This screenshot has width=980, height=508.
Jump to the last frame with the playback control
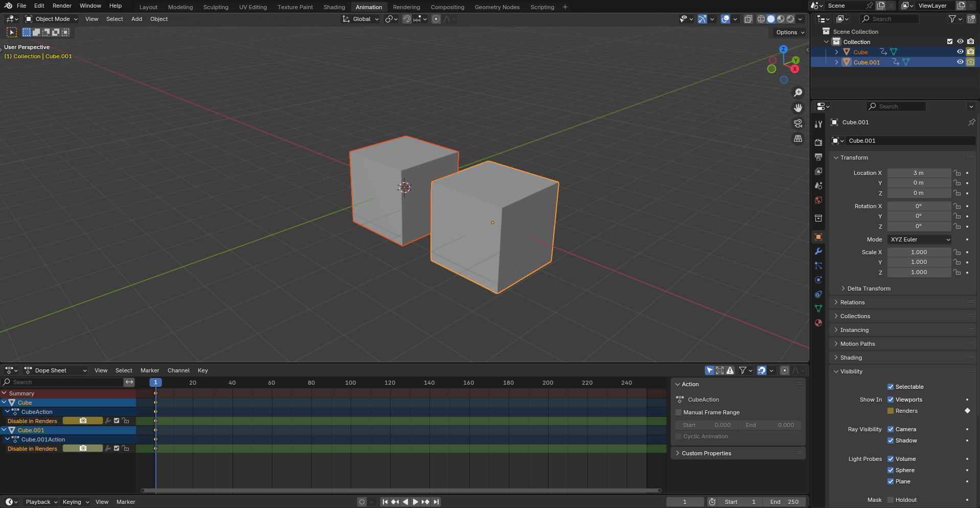click(x=436, y=502)
